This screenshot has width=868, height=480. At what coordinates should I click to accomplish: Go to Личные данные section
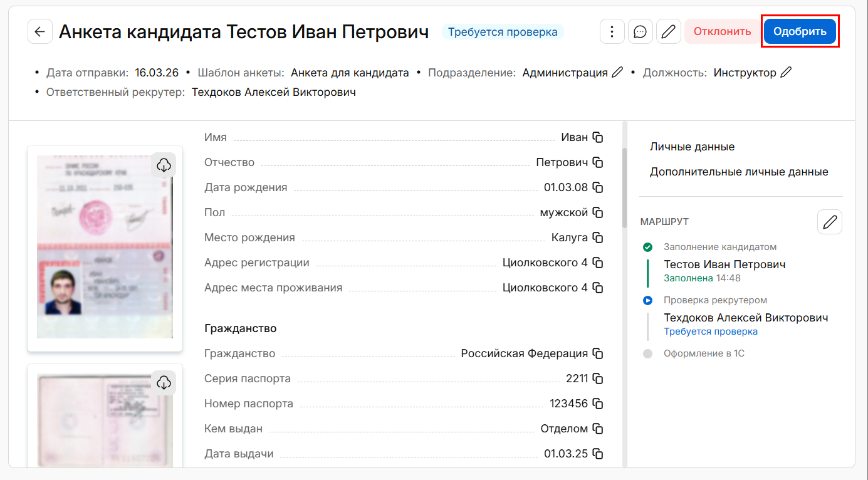(x=692, y=147)
